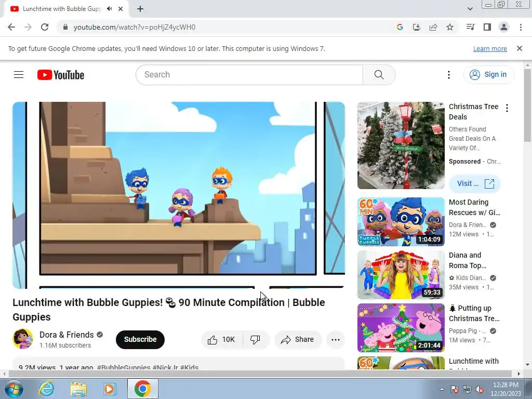Open Chrome three-dot menu
532x399 pixels.
521,27
